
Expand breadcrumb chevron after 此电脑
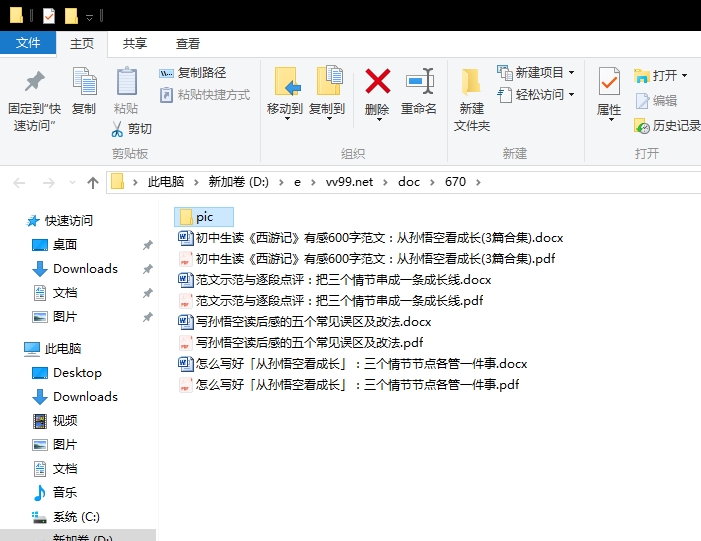pyautogui.click(x=196, y=182)
